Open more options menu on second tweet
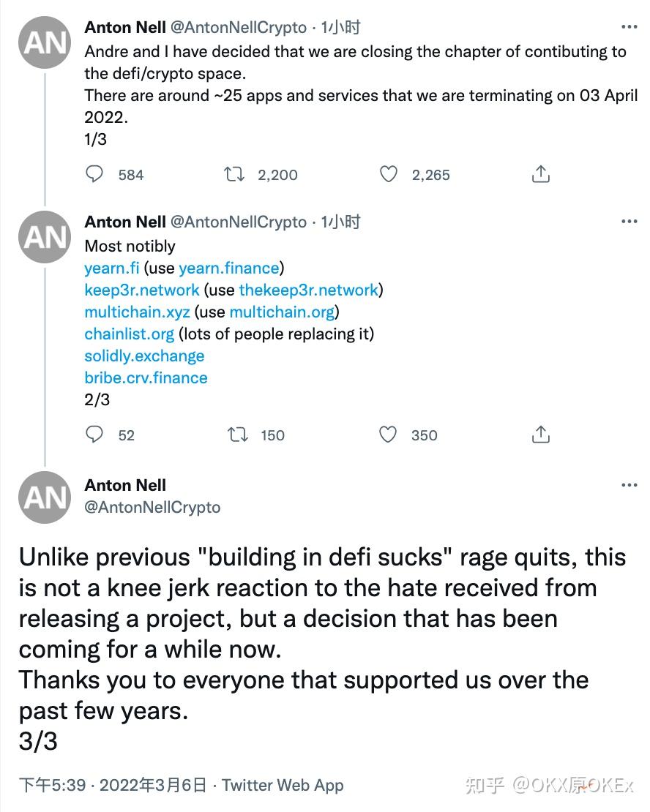Screen dimensions: 650x812 [x=629, y=220]
